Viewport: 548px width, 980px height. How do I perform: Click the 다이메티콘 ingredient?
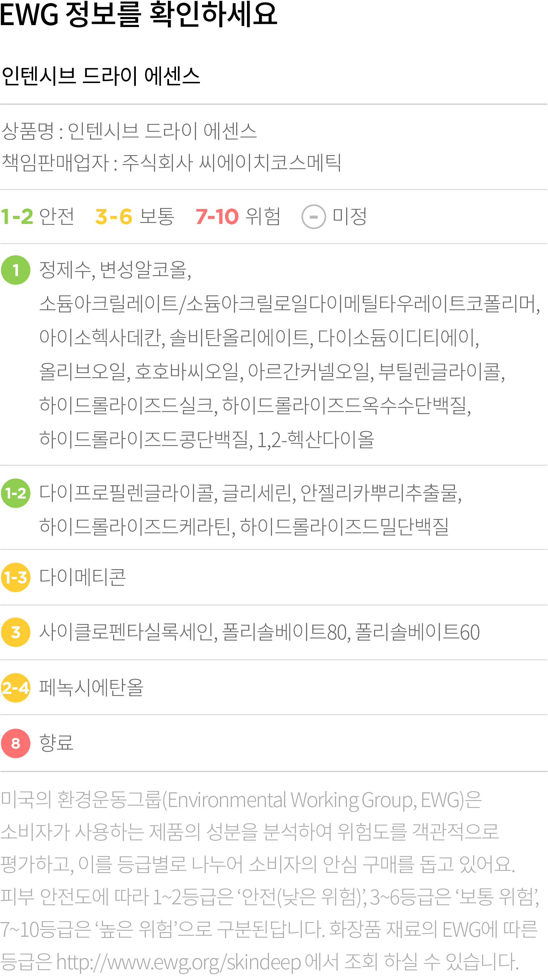83,577
